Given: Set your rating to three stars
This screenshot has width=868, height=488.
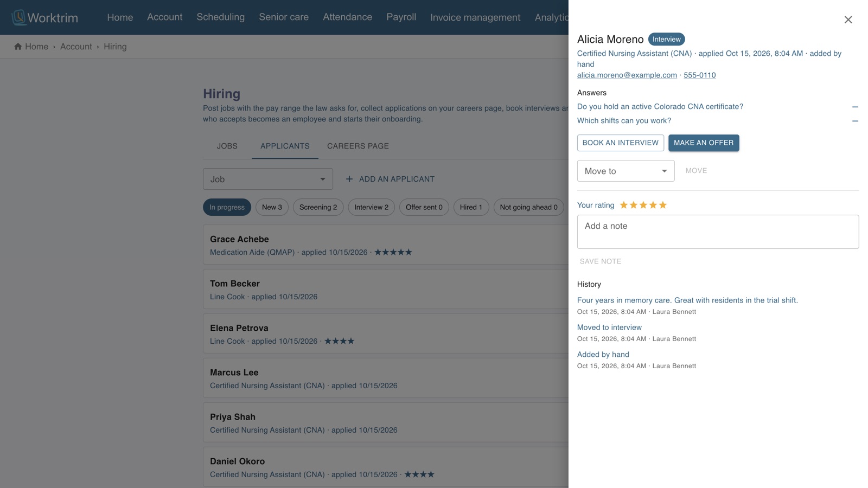Looking at the screenshot, I should coord(643,205).
